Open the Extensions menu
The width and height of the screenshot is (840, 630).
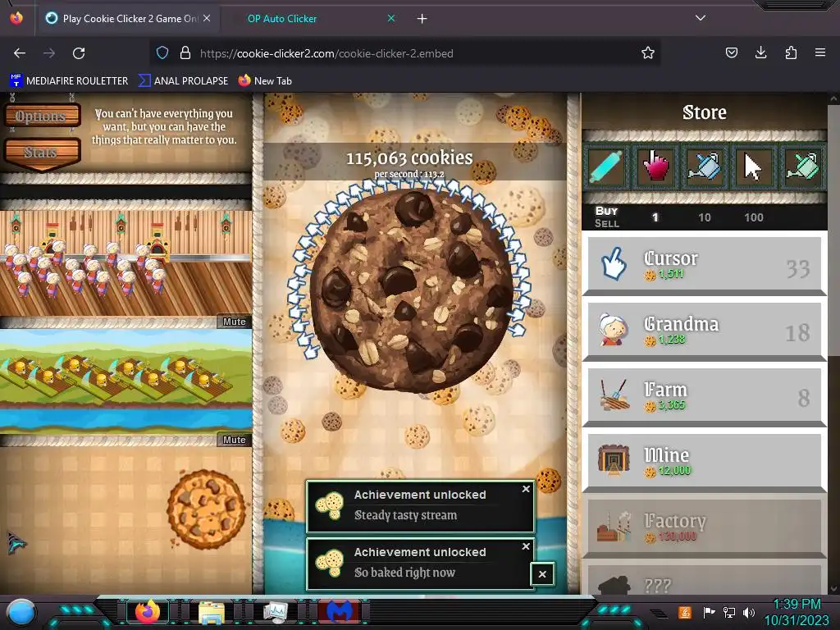coord(791,52)
